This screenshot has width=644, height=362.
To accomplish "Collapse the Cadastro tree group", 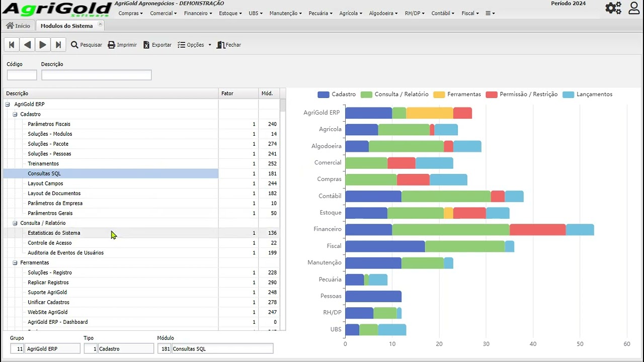I will click(15, 115).
